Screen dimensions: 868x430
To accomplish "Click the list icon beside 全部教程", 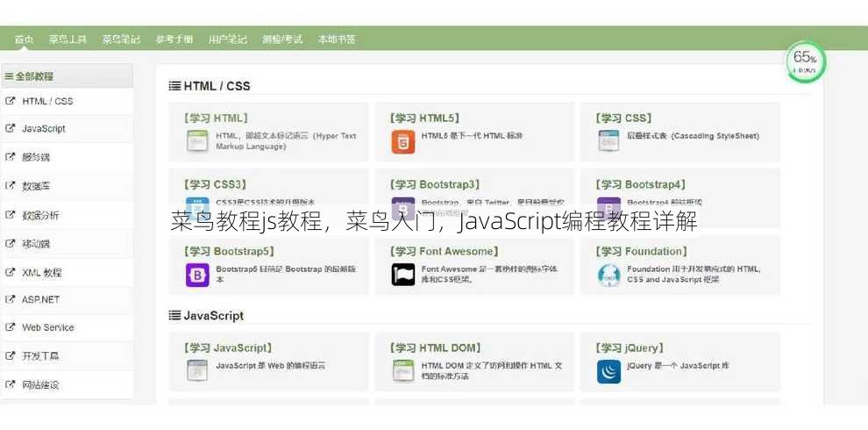I will pos(9,76).
